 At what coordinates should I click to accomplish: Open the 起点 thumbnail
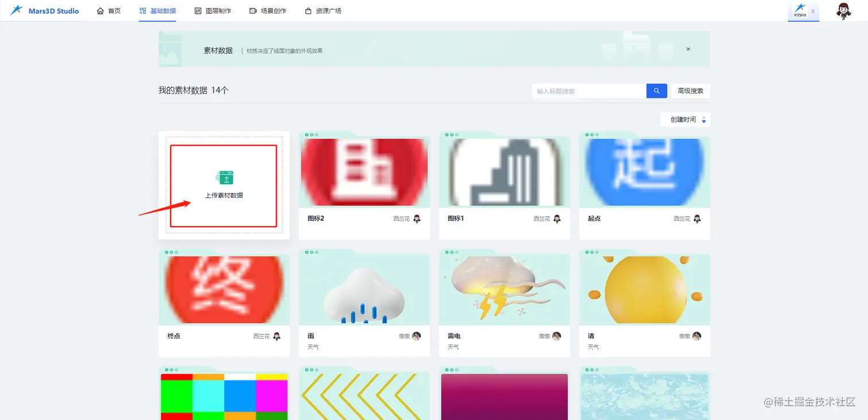[645, 172]
